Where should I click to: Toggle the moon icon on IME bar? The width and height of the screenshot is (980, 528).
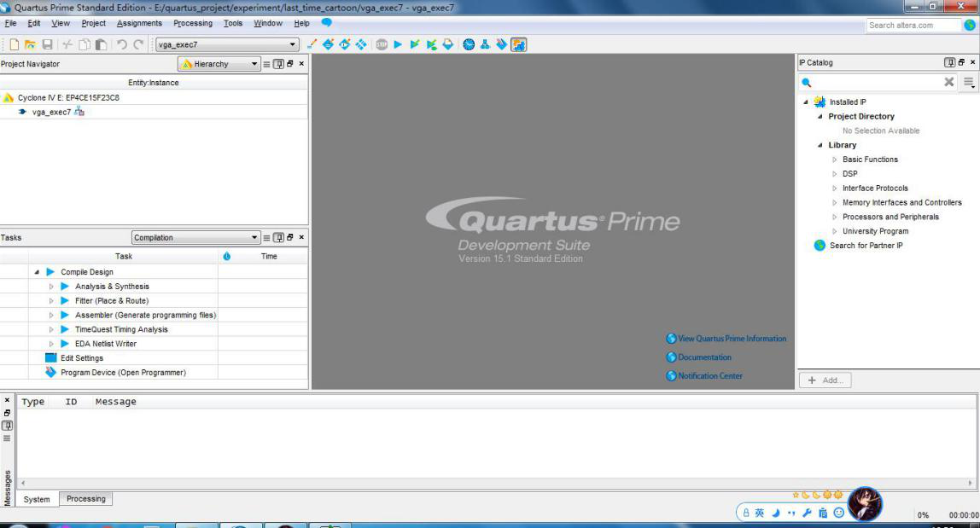tap(776, 513)
